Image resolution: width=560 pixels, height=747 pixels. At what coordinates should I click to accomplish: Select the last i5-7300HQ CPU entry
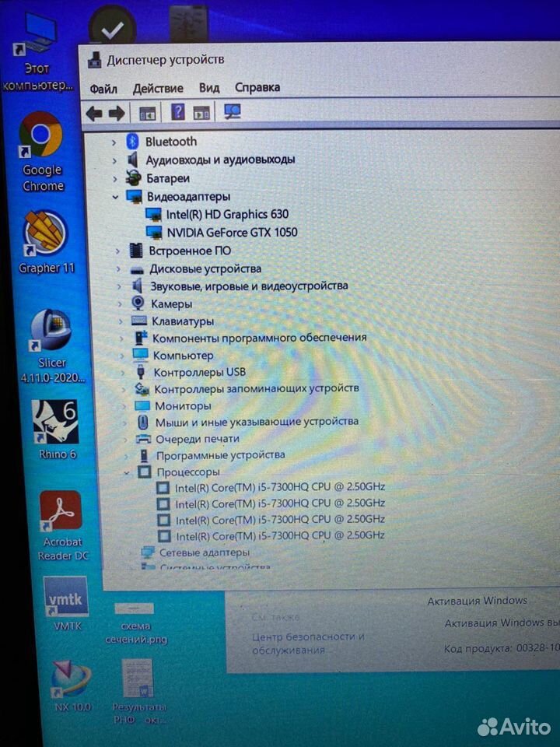pyautogui.click(x=271, y=536)
